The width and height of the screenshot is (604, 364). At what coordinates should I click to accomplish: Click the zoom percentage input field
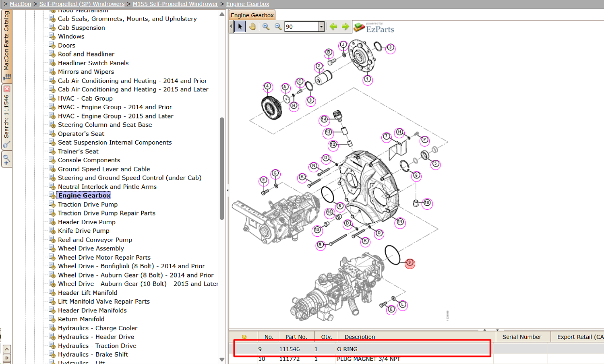pyautogui.click(x=302, y=27)
